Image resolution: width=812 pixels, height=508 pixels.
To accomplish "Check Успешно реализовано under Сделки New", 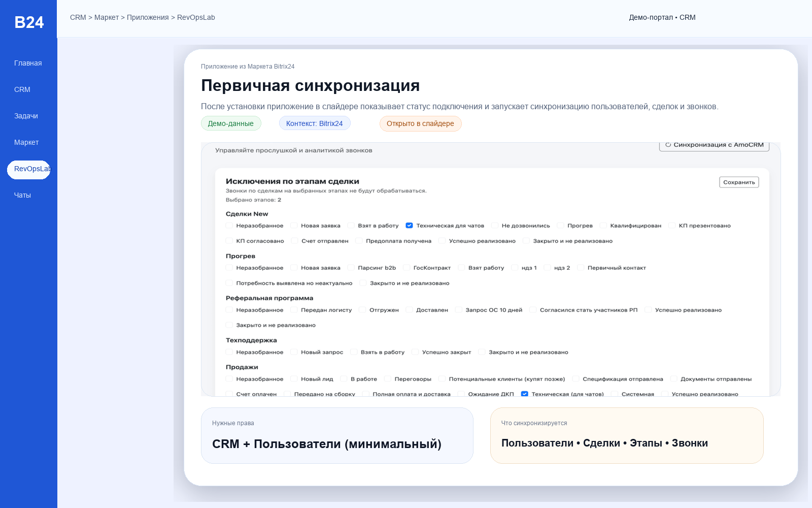I will 442,241.
